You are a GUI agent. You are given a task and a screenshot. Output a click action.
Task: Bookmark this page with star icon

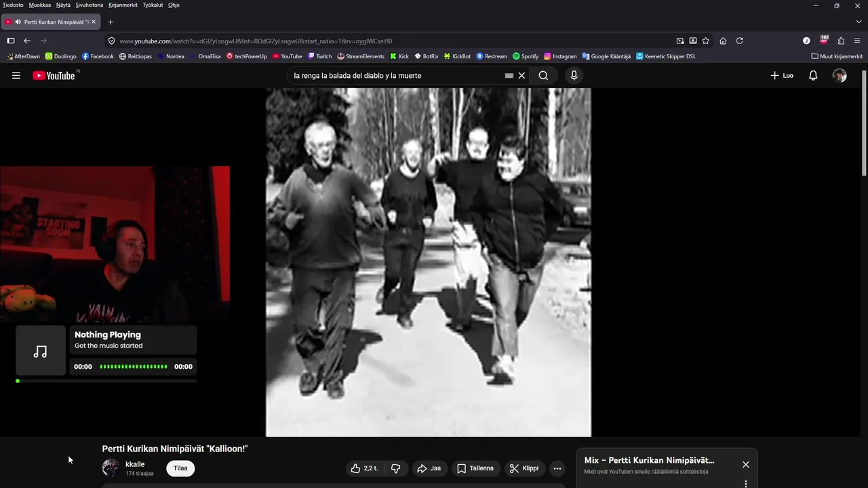(705, 41)
